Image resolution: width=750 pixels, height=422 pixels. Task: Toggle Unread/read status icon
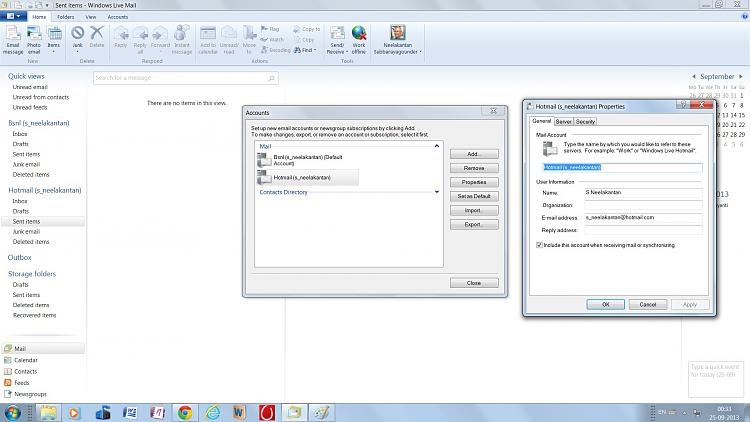click(x=229, y=40)
